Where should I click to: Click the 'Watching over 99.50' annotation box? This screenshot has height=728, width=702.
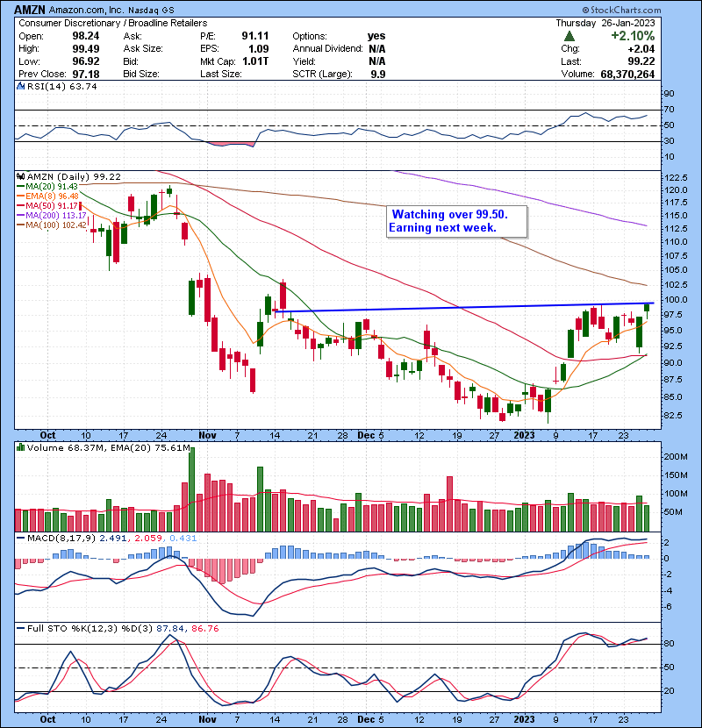(x=456, y=221)
